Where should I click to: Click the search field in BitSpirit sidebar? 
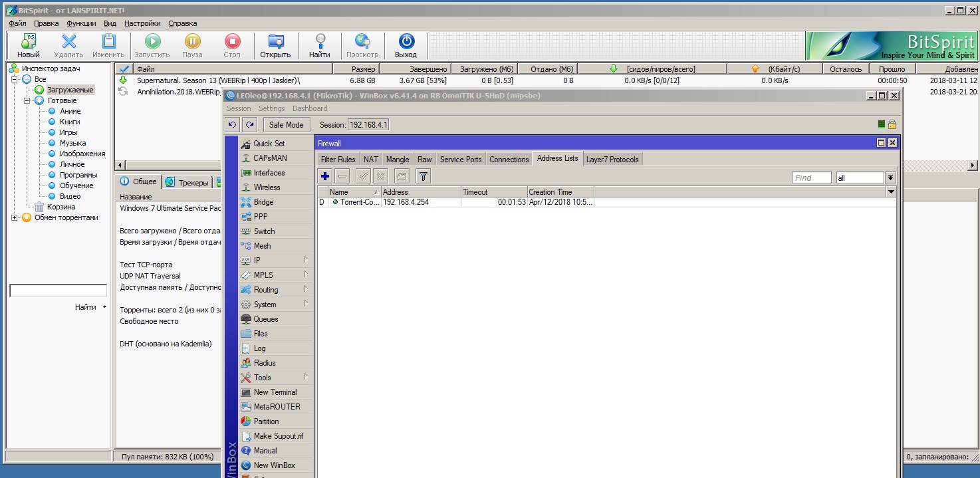(x=58, y=291)
